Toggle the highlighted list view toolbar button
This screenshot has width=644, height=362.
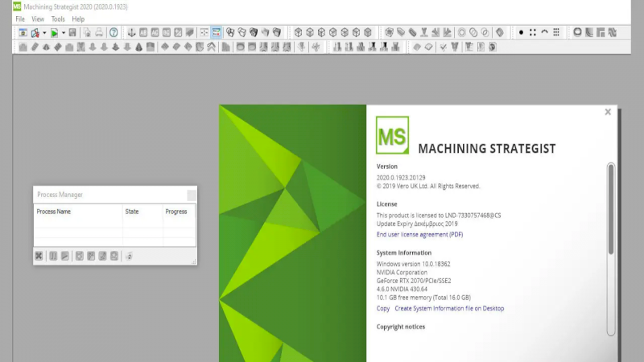217,33
